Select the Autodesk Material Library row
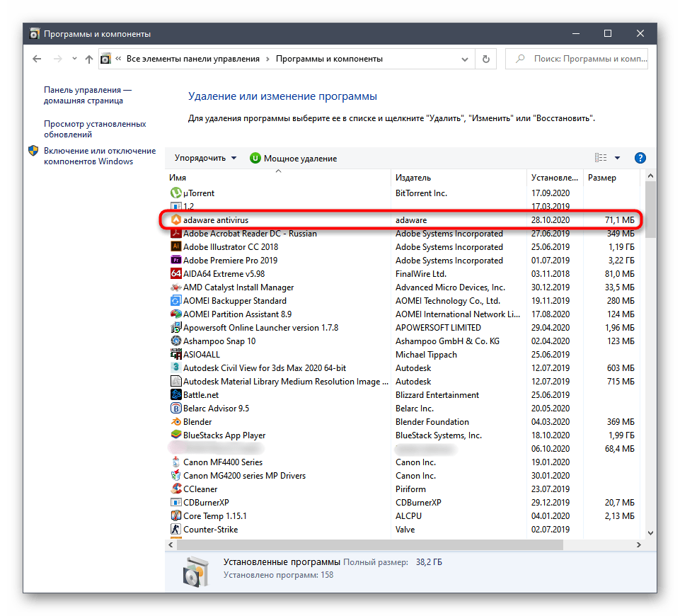Image resolution: width=680 pixels, height=616 pixels. tap(402, 382)
